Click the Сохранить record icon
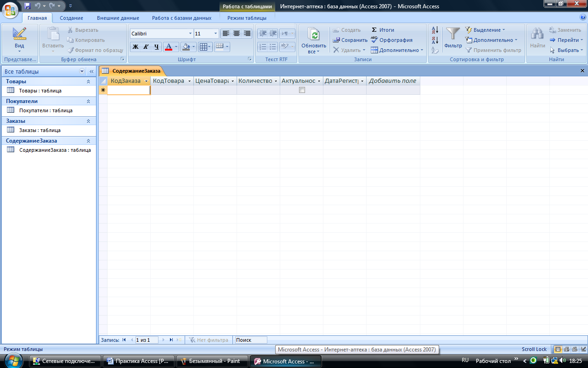The width and height of the screenshot is (588, 368). click(x=336, y=40)
